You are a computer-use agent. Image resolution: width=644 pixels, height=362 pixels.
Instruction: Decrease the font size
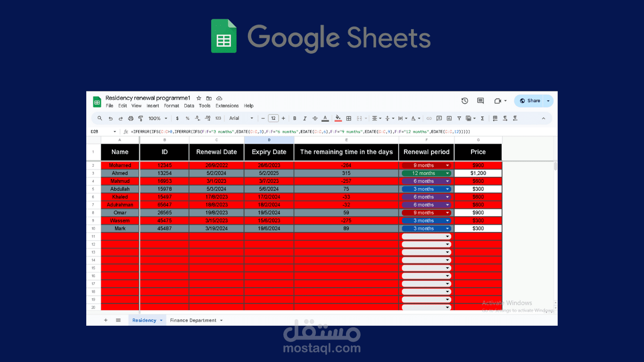click(x=263, y=118)
